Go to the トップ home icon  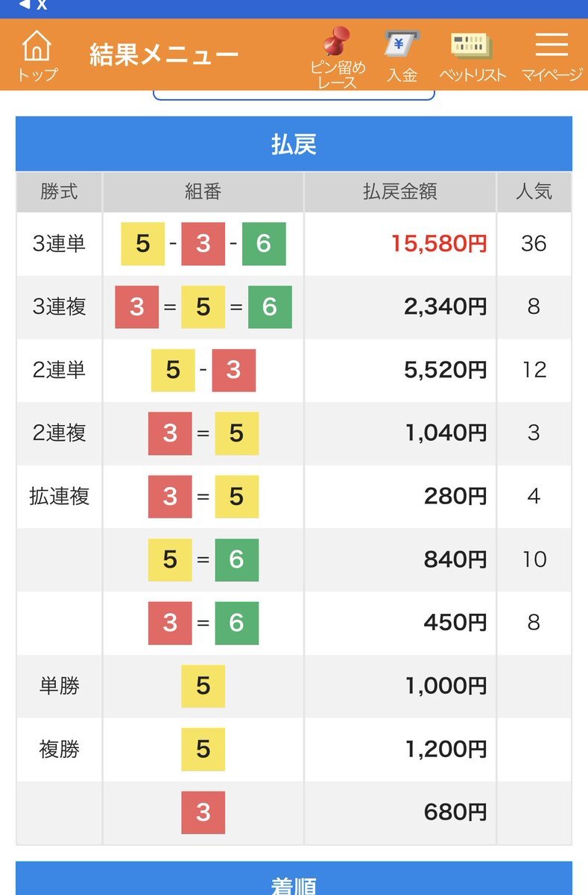[37, 56]
